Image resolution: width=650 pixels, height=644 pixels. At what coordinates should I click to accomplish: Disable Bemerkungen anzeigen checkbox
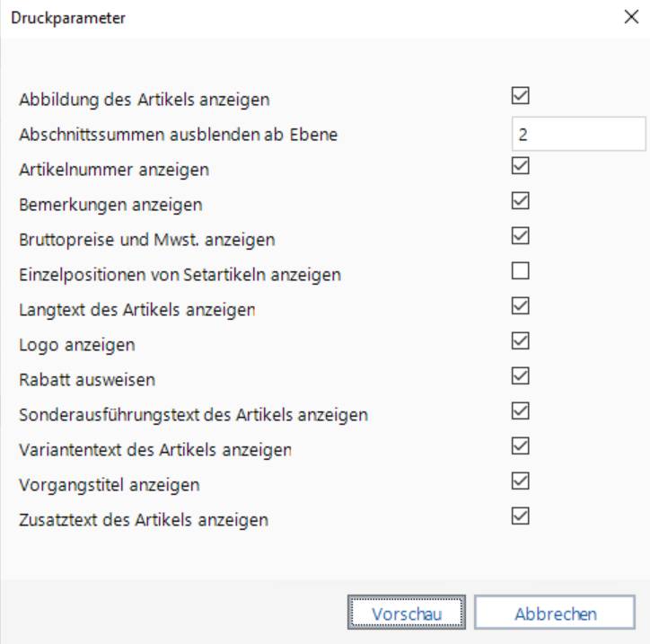click(x=520, y=200)
